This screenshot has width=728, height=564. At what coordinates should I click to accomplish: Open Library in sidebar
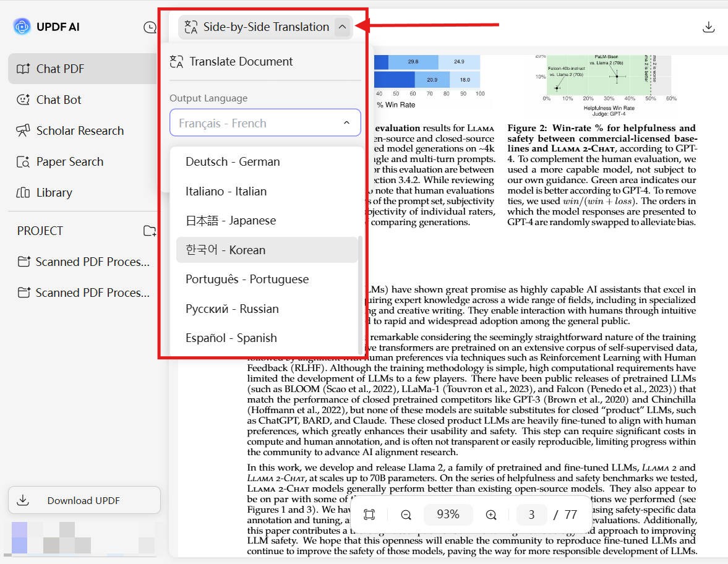(83, 193)
